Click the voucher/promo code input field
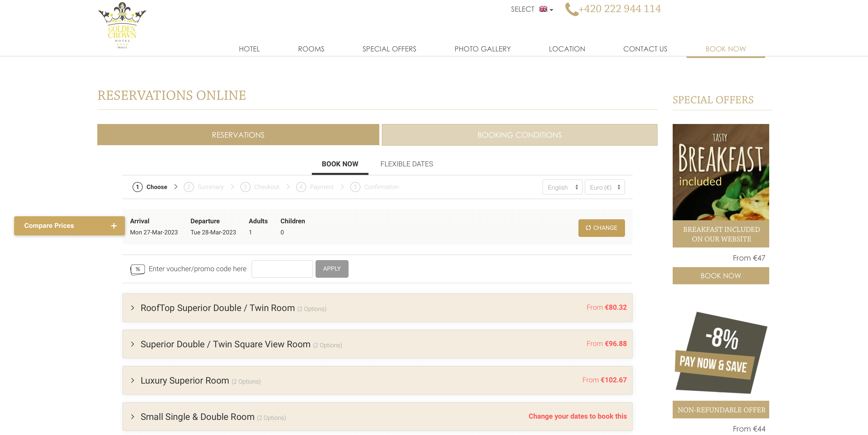Screen dimensions: 868x435 (x=282, y=269)
